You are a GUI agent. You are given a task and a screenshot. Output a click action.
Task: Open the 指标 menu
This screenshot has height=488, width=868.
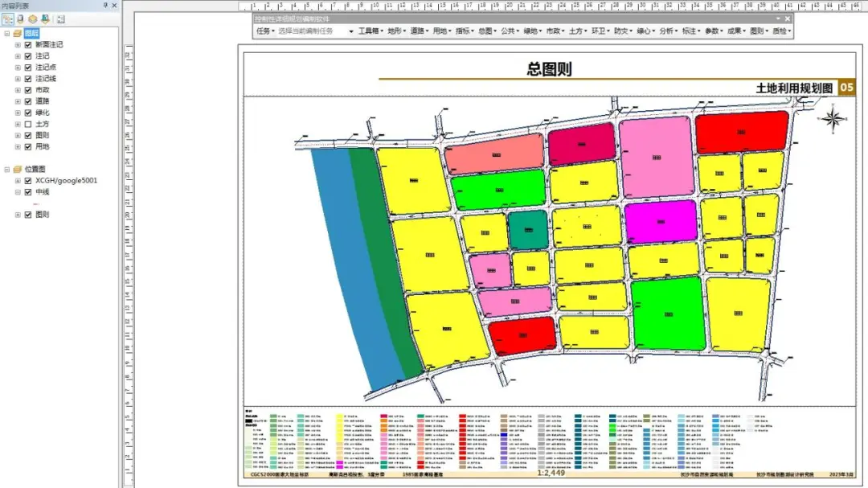pos(464,31)
